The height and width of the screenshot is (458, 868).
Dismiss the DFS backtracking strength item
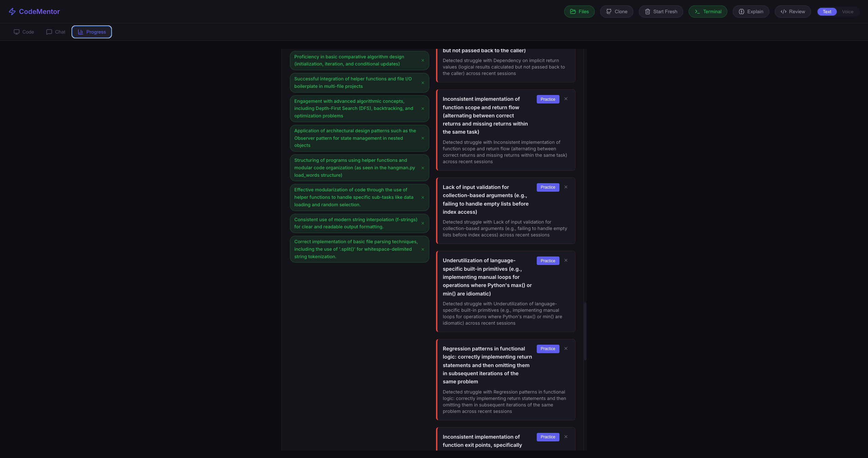423,109
